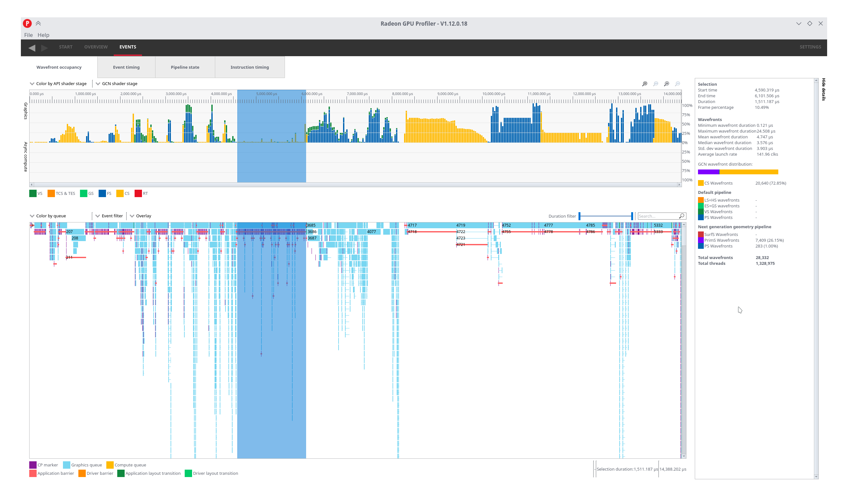Expand the Event filter dropdown
The width and height of the screenshot is (848, 504).
click(x=109, y=216)
